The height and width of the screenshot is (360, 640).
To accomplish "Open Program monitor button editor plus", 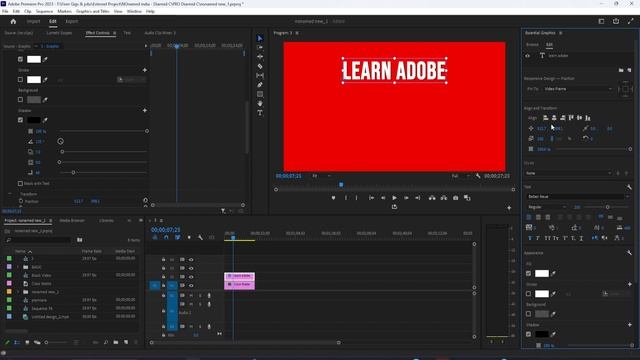I will click(x=509, y=208).
